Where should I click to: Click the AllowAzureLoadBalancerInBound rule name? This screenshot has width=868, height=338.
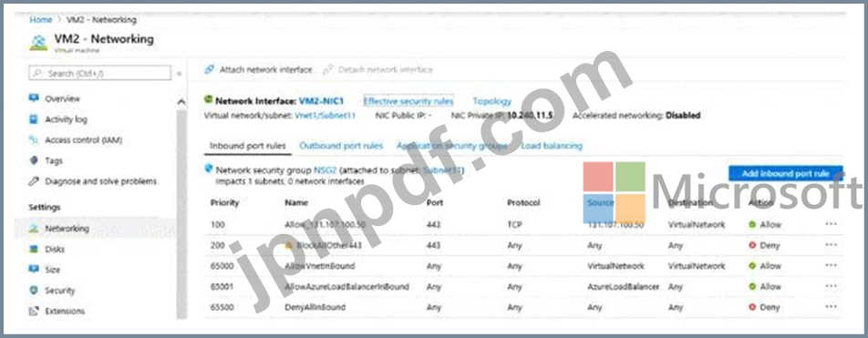346,287
